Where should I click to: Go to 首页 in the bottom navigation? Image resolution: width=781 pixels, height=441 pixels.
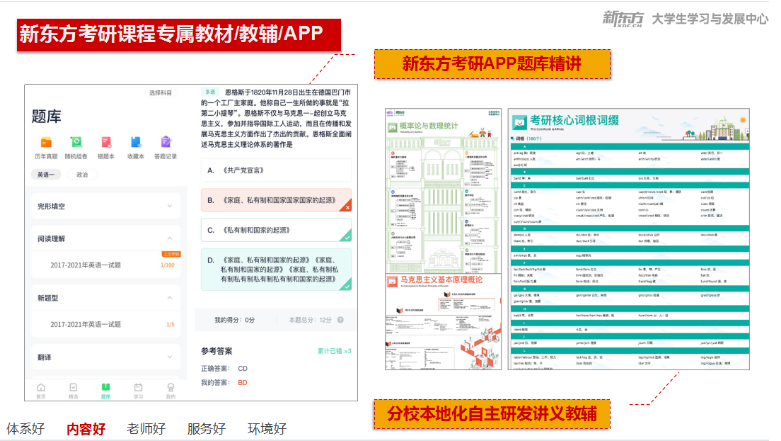click(41, 390)
